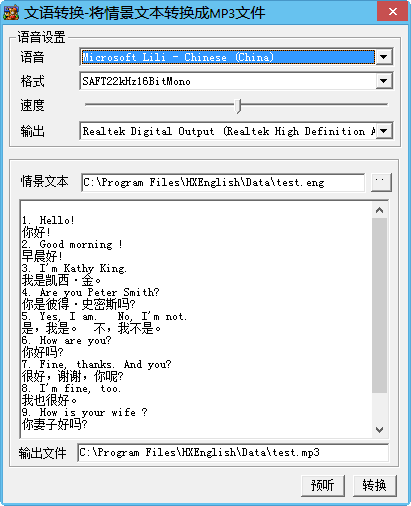Screen dimensions: 411x506
Task: Click the application icon in title bar
Action: coord(11,12)
